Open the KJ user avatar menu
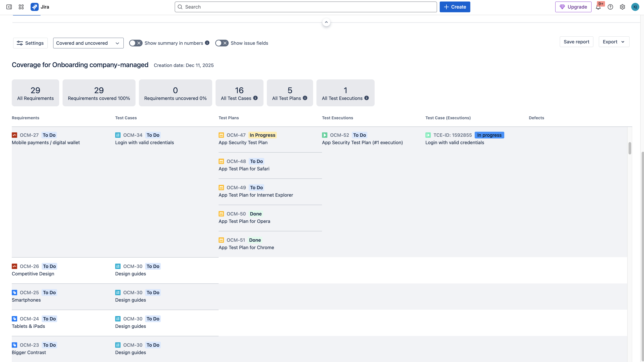The height and width of the screenshot is (362, 644). click(x=635, y=7)
